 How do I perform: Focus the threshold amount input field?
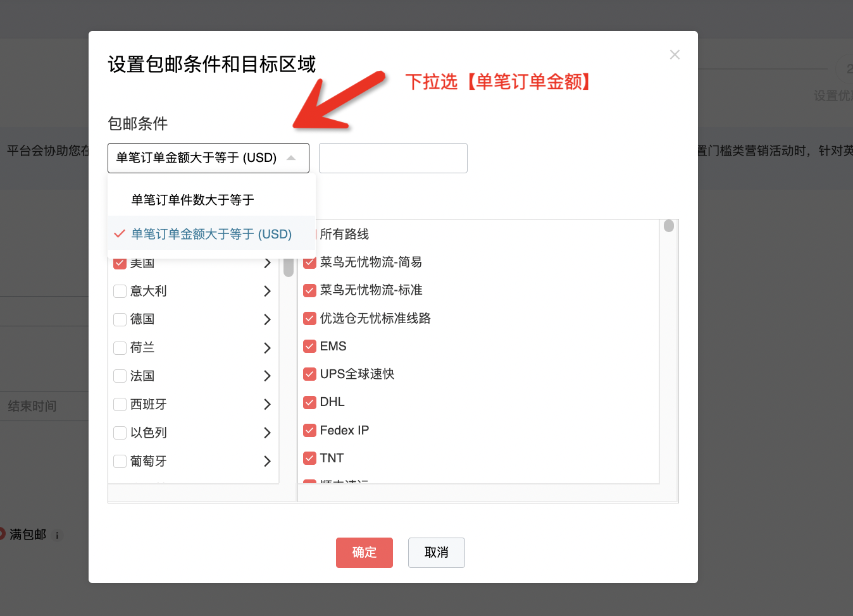pos(393,158)
